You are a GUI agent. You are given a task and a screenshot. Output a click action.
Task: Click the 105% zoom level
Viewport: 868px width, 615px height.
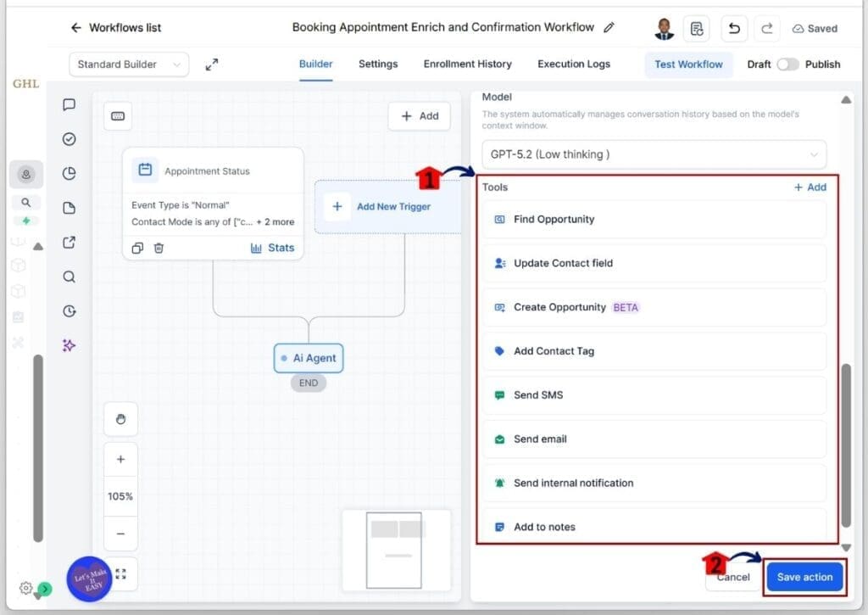(120, 496)
